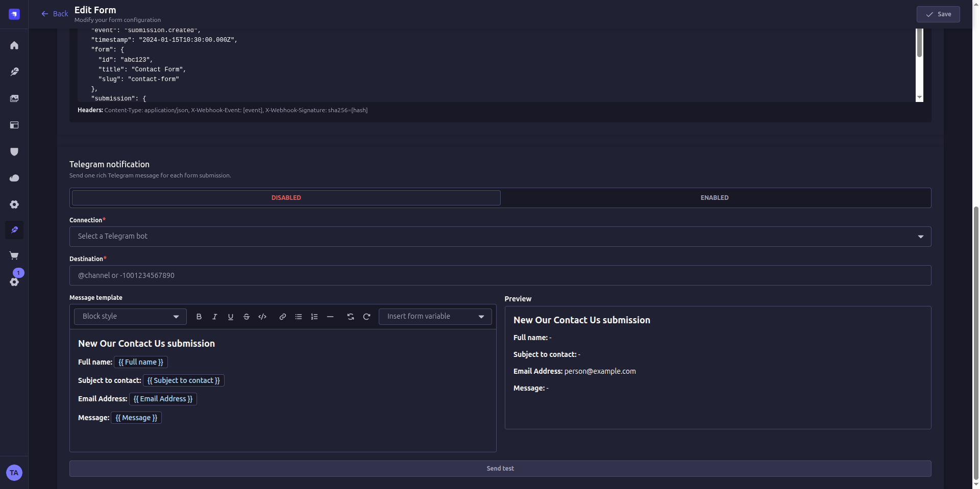Image resolution: width=980 pixels, height=489 pixels.
Task: Set Telegram notification to DISABLED
Action: (x=286, y=198)
